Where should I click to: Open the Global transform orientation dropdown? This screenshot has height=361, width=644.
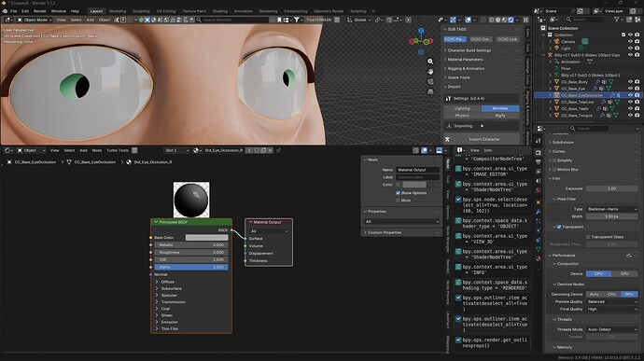358,20
